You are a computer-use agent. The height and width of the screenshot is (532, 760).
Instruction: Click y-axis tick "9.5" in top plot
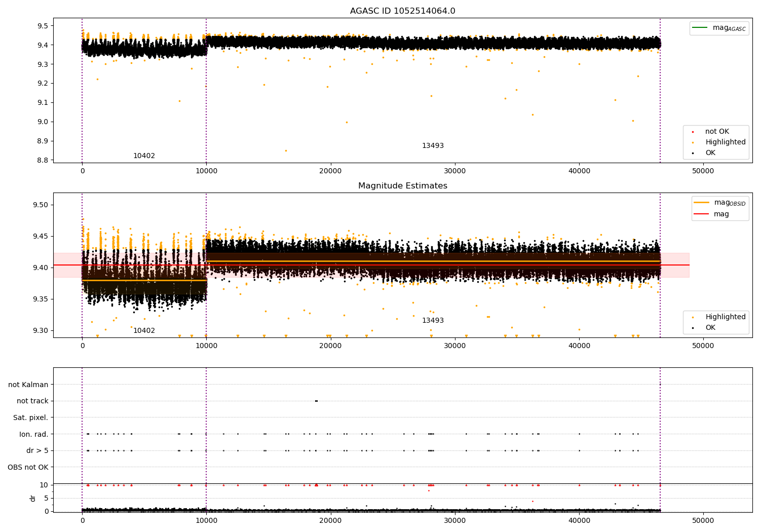click(x=43, y=26)
